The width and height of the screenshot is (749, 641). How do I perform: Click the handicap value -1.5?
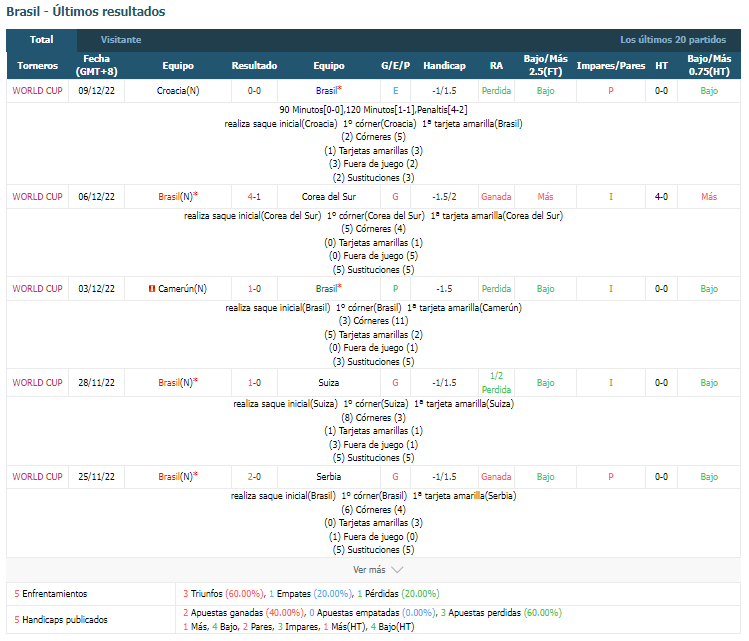(x=444, y=288)
